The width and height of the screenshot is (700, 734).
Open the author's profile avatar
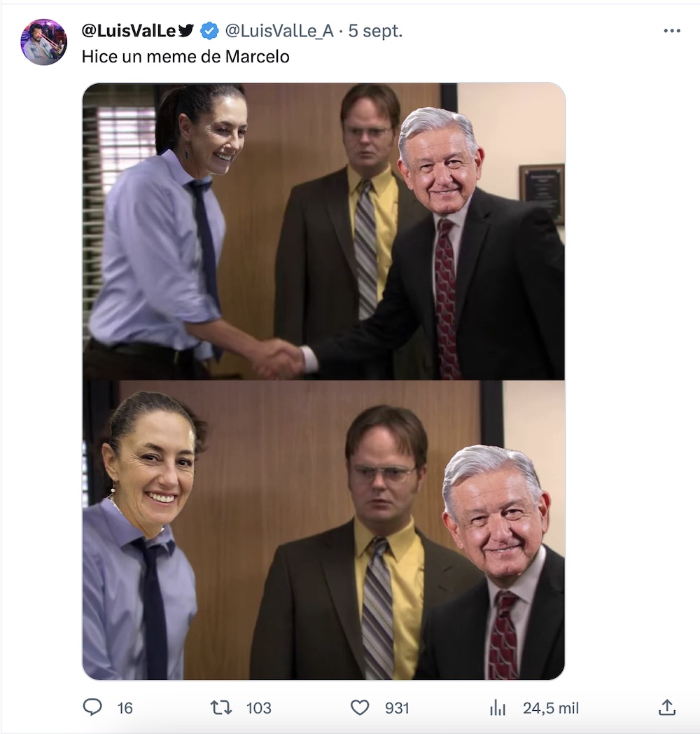point(43,42)
